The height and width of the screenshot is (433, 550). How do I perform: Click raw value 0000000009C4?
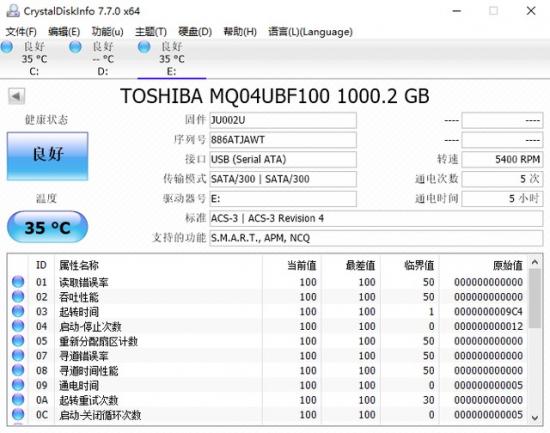click(488, 312)
